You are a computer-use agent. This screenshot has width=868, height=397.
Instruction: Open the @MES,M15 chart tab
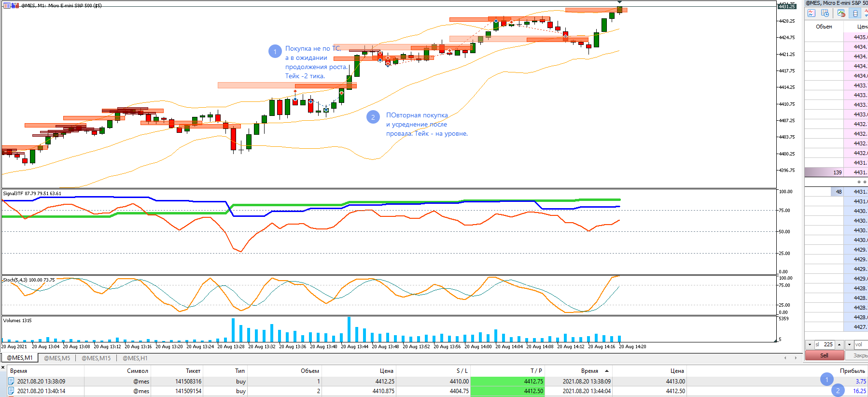click(96, 358)
